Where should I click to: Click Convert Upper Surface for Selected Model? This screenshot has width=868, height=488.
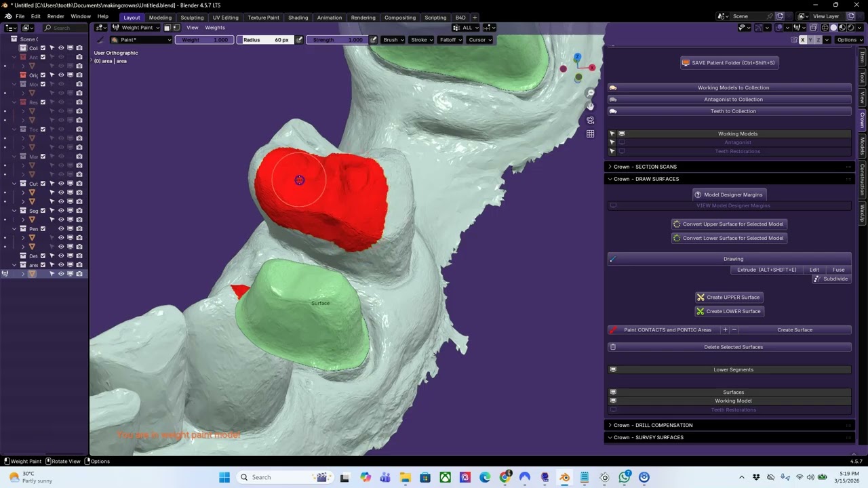click(729, 224)
